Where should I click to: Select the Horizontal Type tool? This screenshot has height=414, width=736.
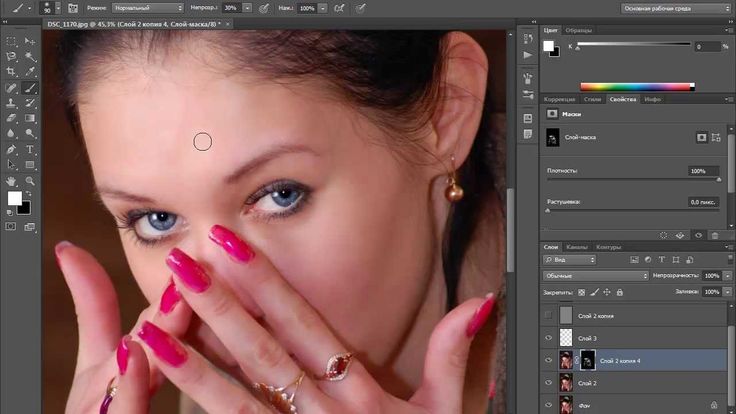coord(30,150)
